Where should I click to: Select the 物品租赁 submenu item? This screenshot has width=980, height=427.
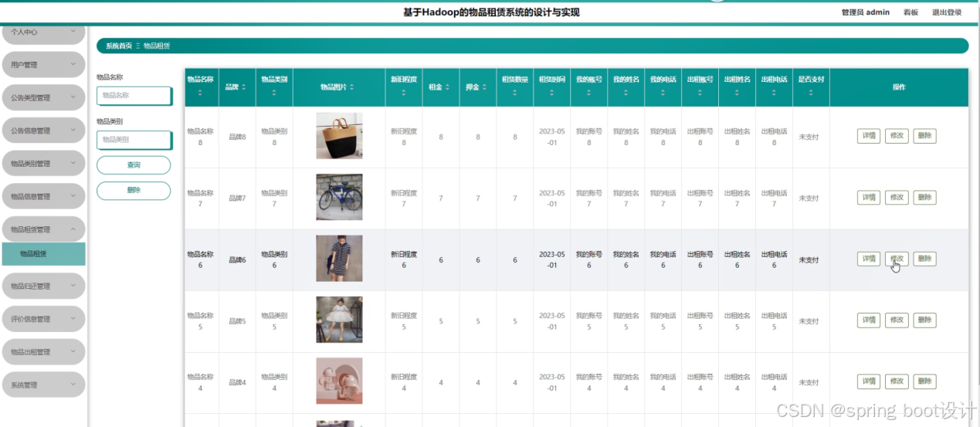pyautogui.click(x=43, y=254)
